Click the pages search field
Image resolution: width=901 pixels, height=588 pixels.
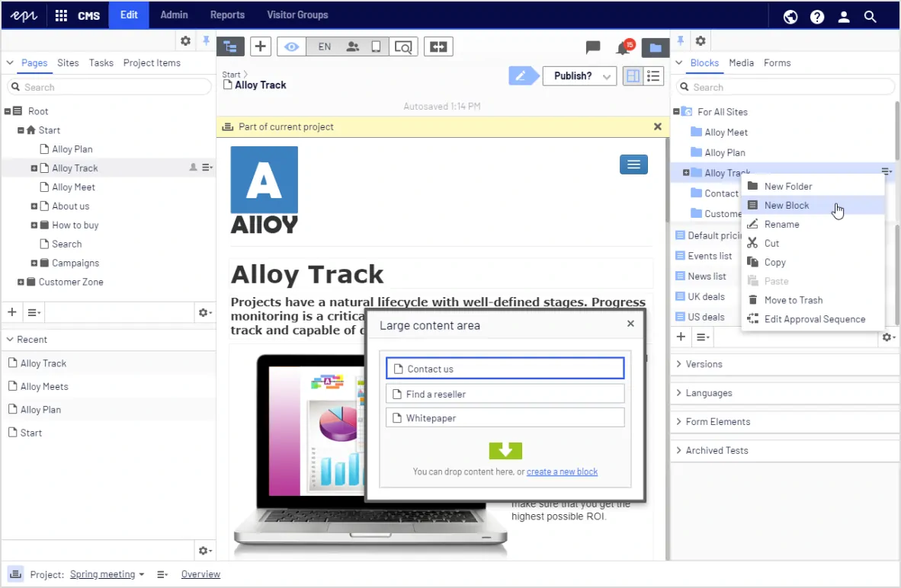109,88
